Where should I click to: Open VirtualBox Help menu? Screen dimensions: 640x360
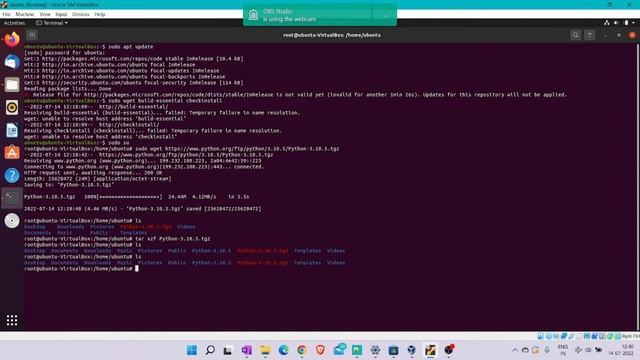100,14
